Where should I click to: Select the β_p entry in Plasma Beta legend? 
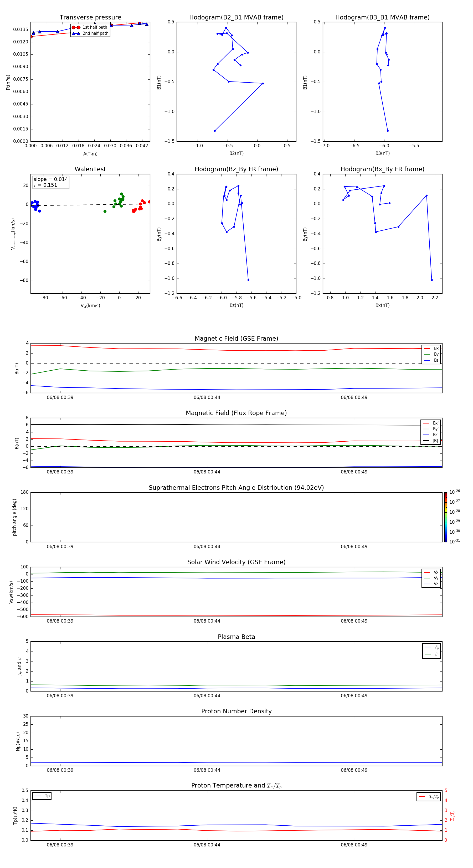point(431,647)
